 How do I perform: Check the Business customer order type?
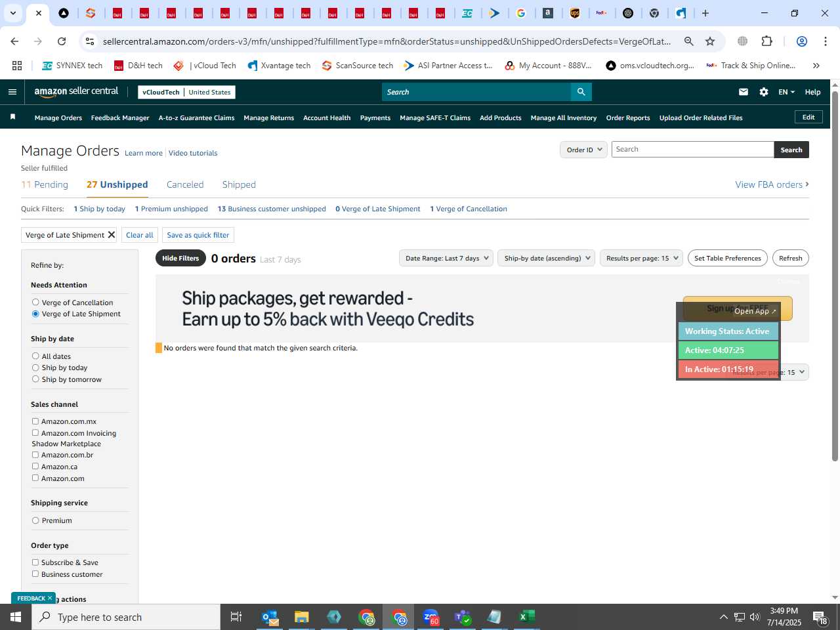point(35,574)
